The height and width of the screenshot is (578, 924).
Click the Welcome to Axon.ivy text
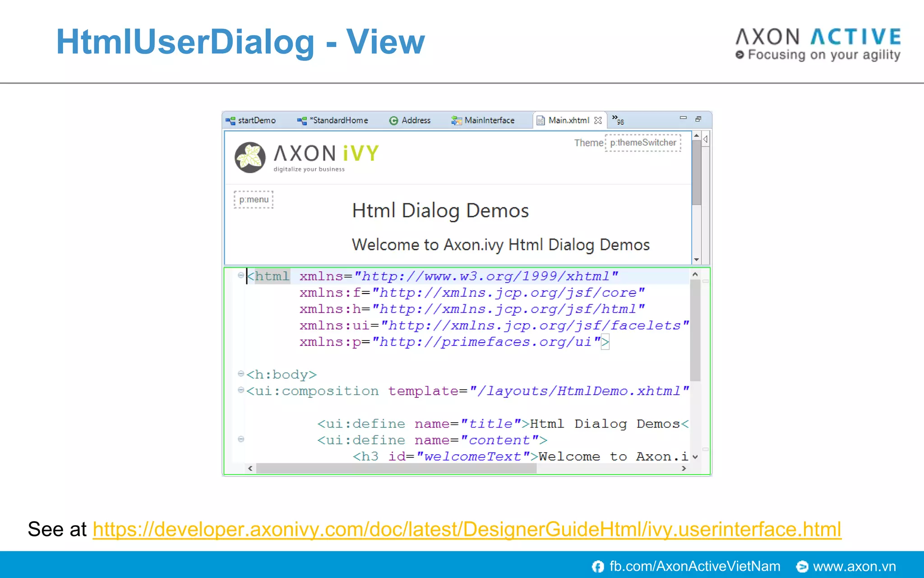tap(501, 245)
